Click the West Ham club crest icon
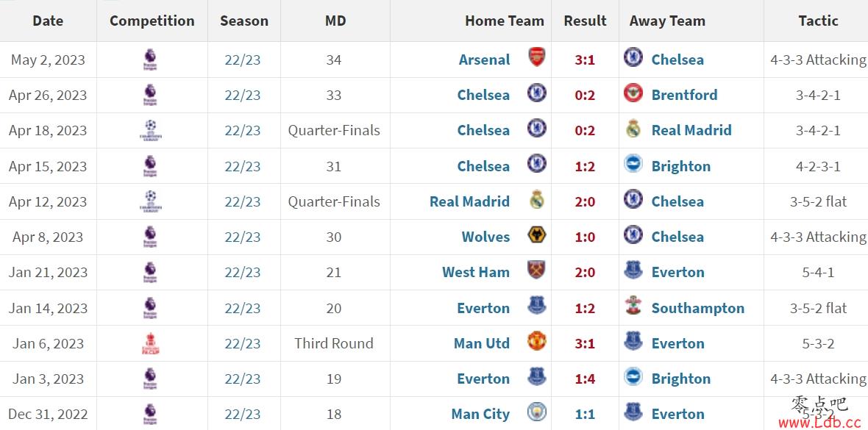The image size is (868, 430). (536, 270)
